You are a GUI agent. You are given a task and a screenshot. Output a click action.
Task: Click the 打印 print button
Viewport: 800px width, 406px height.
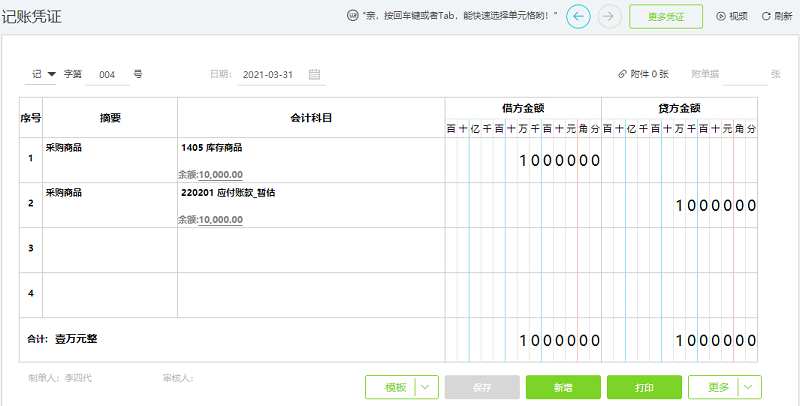(644, 388)
